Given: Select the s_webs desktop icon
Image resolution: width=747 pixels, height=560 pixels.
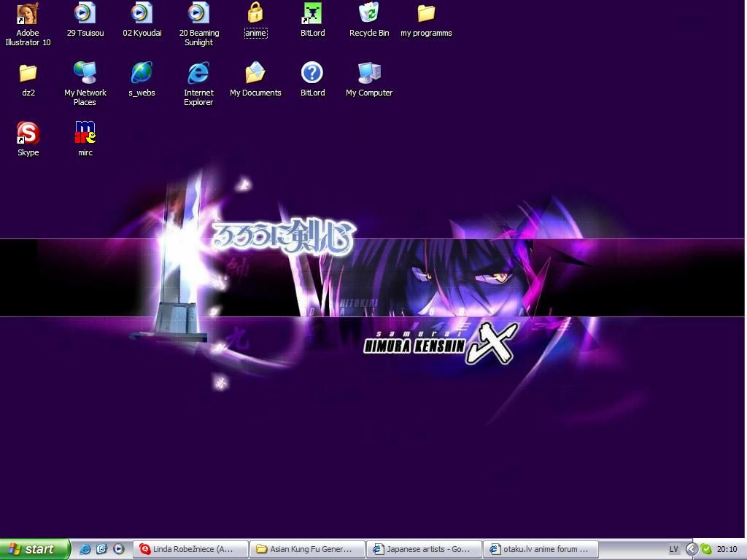Looking at the screenshot, I should 142,79.
